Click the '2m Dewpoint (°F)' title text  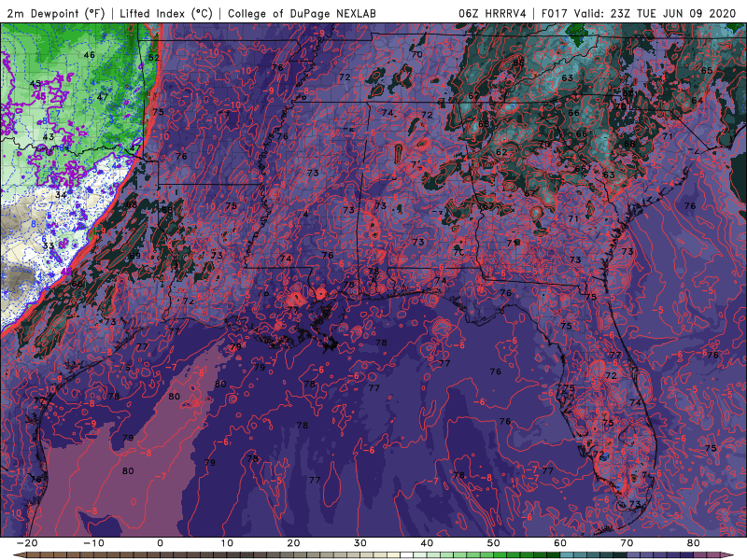(x=56, y=13)
